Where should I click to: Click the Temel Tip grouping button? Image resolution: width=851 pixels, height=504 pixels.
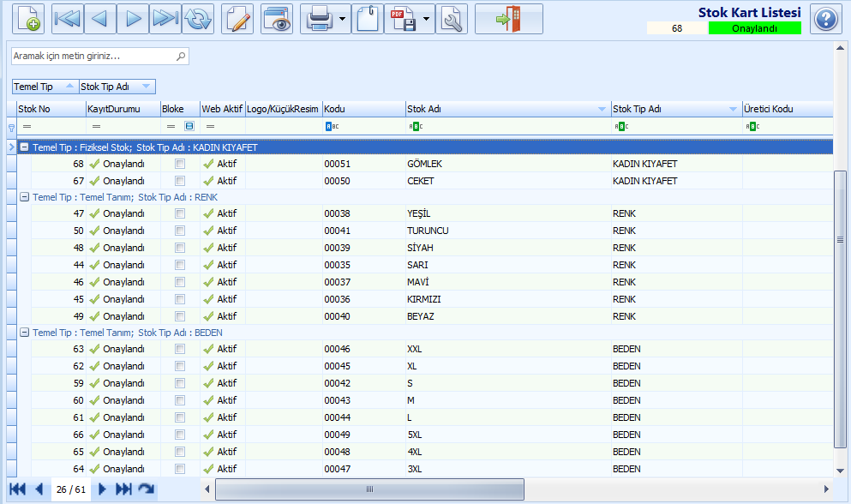pos(45,87)
